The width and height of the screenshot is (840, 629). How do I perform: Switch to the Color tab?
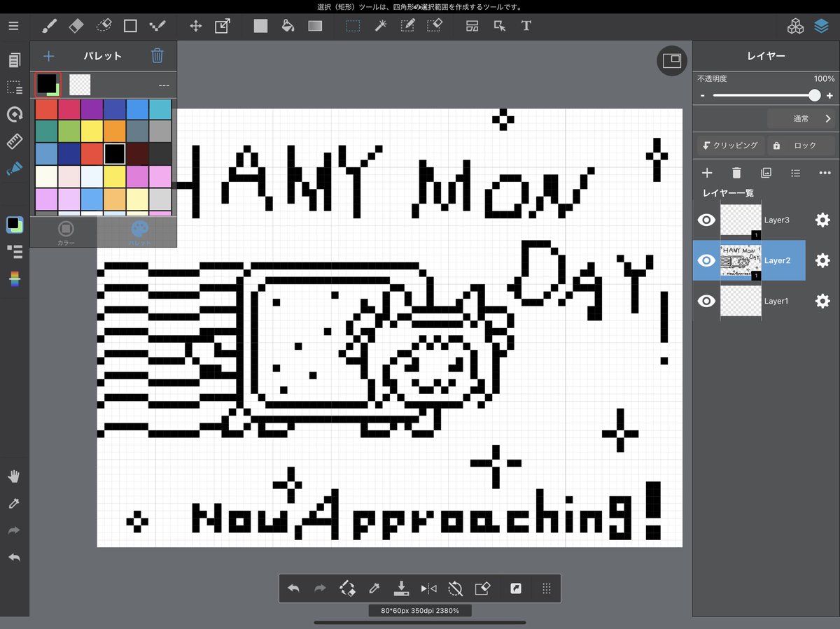tap(66, 232)
